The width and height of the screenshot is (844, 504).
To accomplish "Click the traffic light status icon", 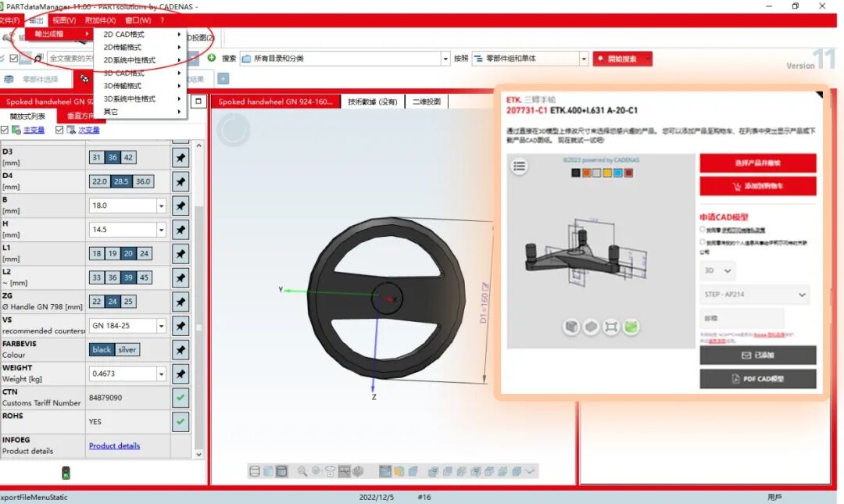I will (66, 473).
